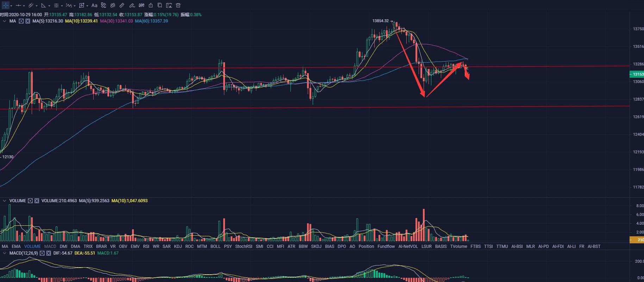The image size is (644, 282).
Task: Select the FTBS indicator tab
Action: tap(475, 246)
